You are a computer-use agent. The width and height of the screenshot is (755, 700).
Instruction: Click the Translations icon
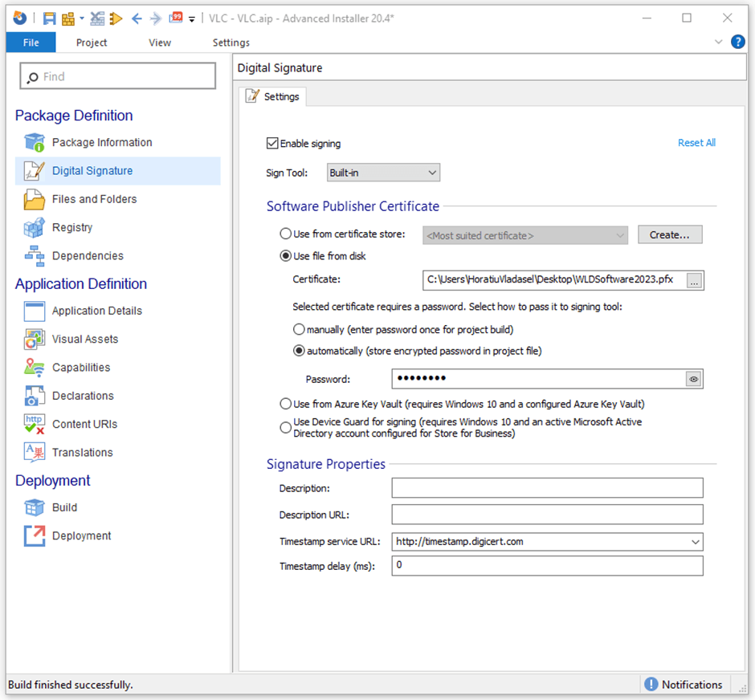tap(35, 453)
